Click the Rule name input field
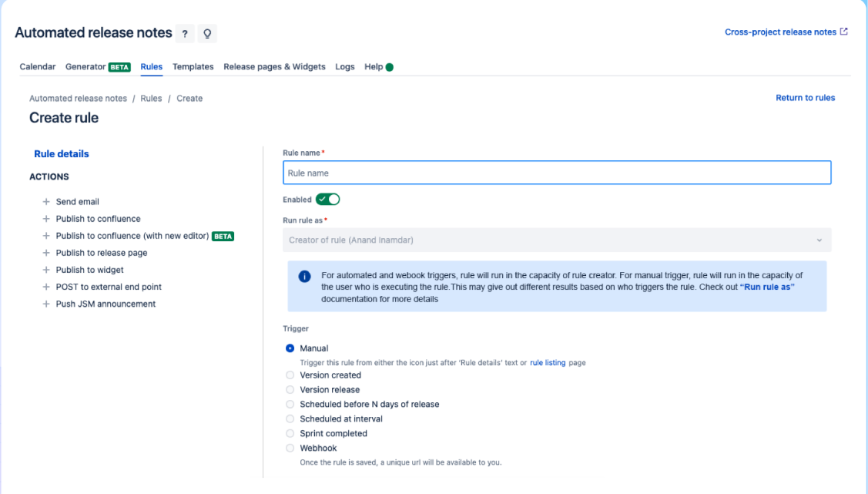868x494 pixels. pyautogui.click(x=556, y=173)
